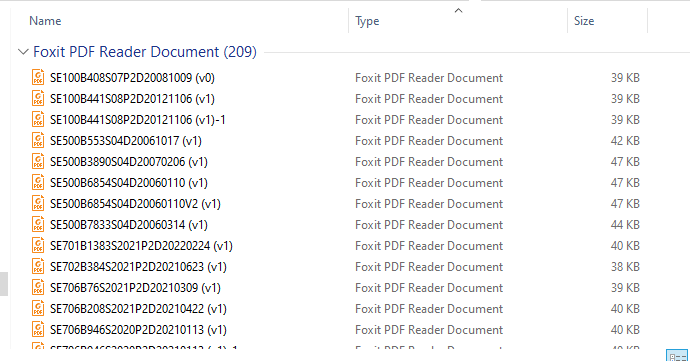Select file SE100B441S08P2D20121106 (v1)
The height and width of the screenshot is (361, 690).
coord(132,99)
